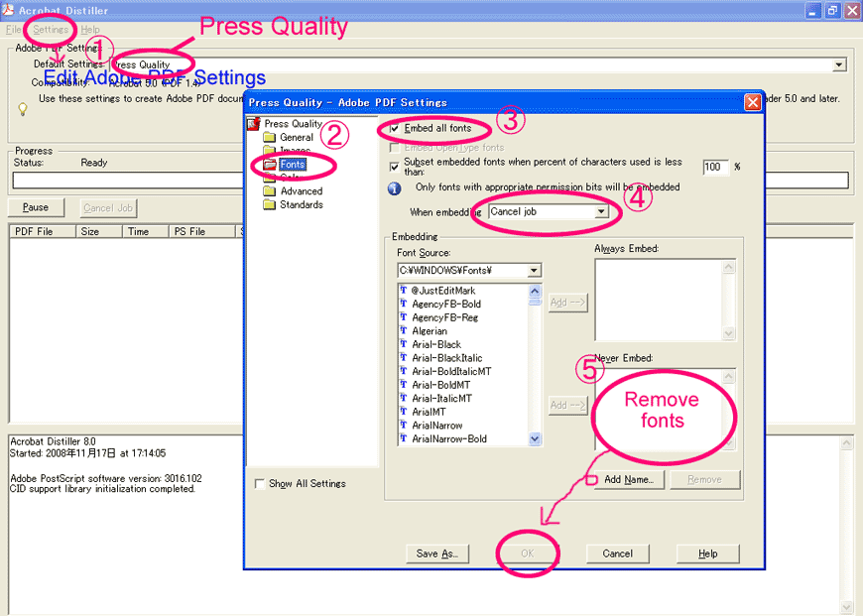Click the OK button in the dialog

[528, 554]
